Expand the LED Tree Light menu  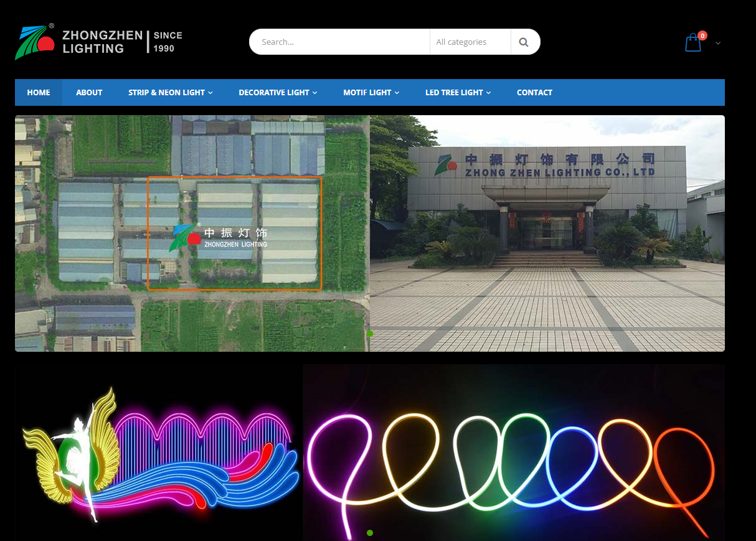[458, 92]
